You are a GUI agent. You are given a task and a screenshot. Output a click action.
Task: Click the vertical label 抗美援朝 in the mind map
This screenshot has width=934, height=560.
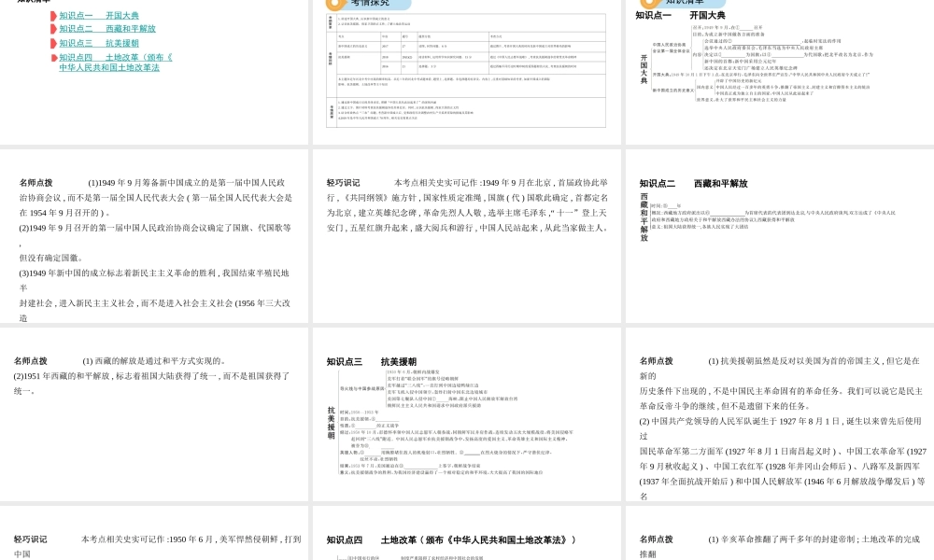coord(332,423)
